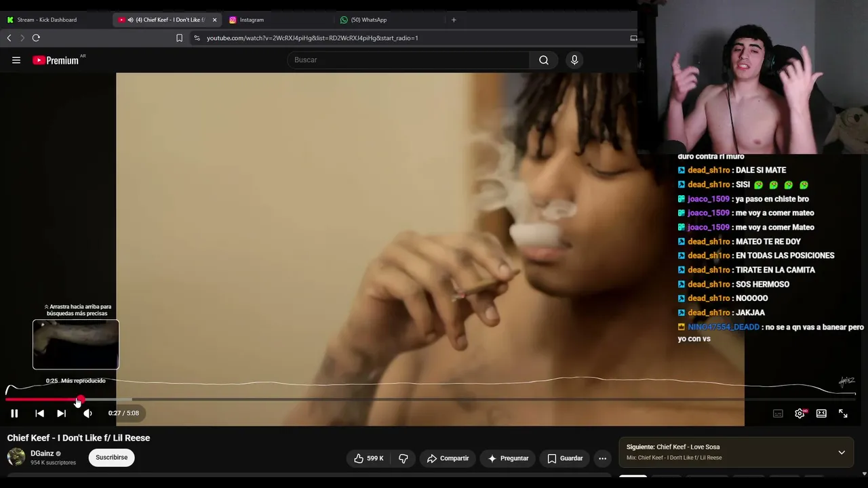Mute audio on the YouTube tab

[x=130, y=20]
